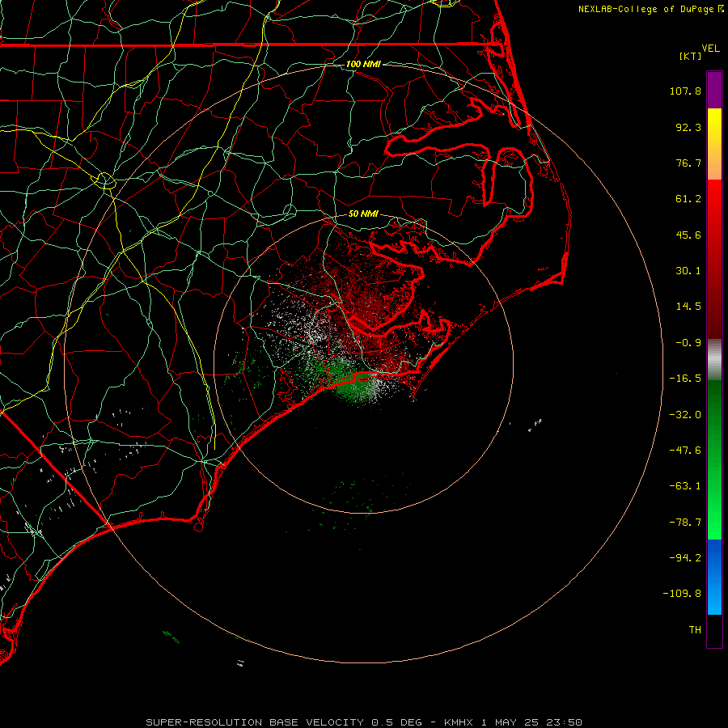Select the 61.2 legend value
728x728 pixels.
point(688,199)
